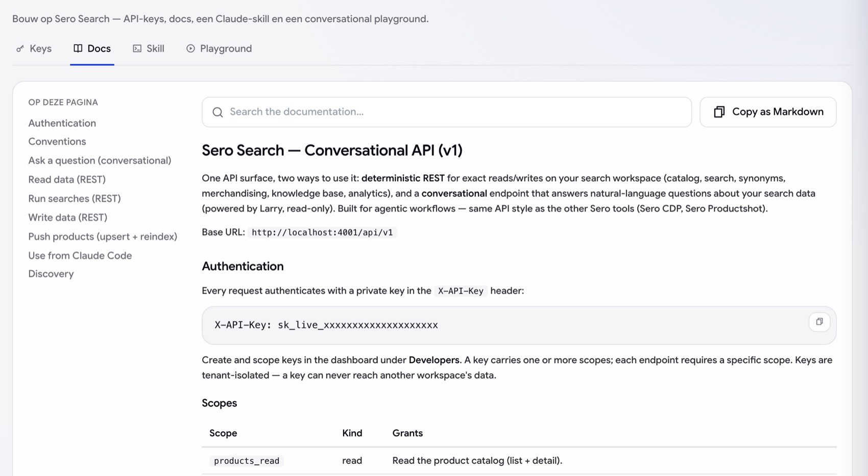Click the clipboard icon in Copy as Markdown
This screenshot has height=476, width=868.
[x=719, y=112]
